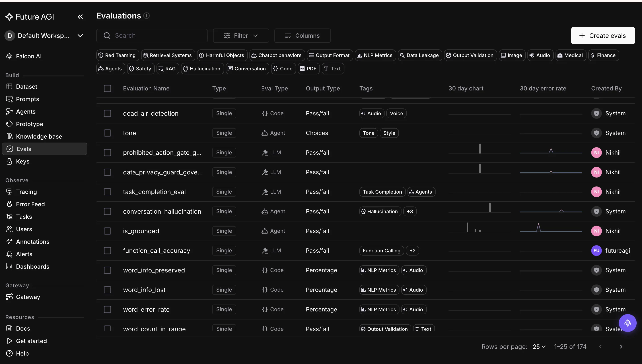Select the Data Leakage filter chip

(x=420, y=55)
